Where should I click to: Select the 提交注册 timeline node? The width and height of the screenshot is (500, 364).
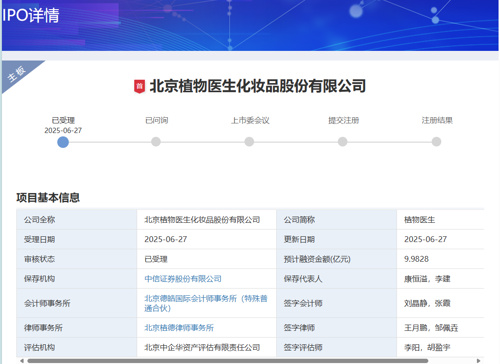[343, 142]
